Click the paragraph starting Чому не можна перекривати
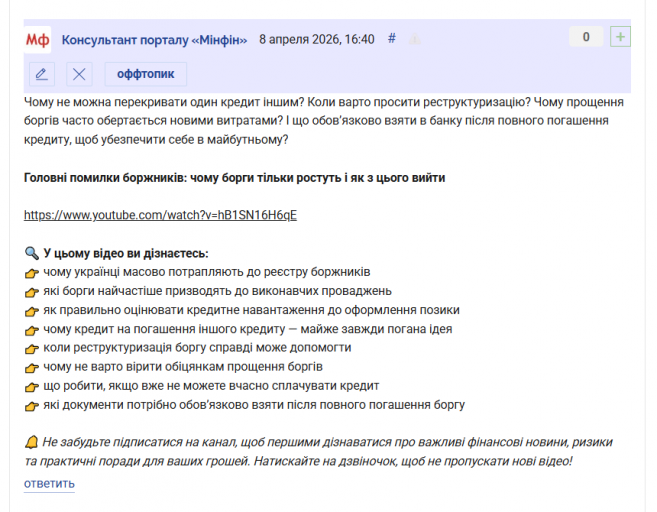This screenshot has width=657, height=512. tap(324, 121)
